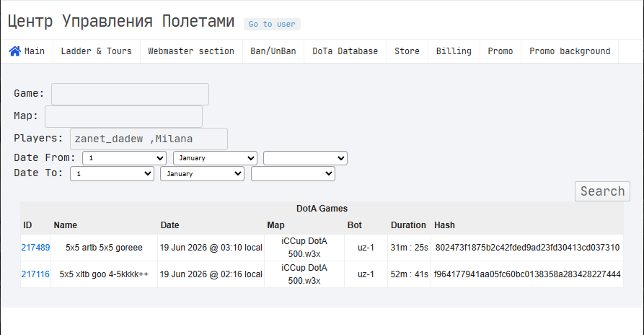Click the hash starting f964177941aa
This screenshot has width=644, height=335.
(x=527, y=274)
